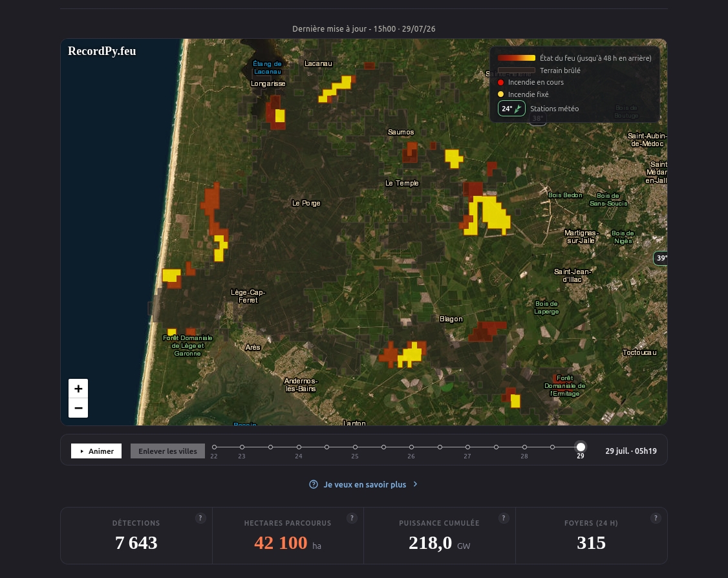
Task: Click the Blagon town label
Action: click(451, 319)
